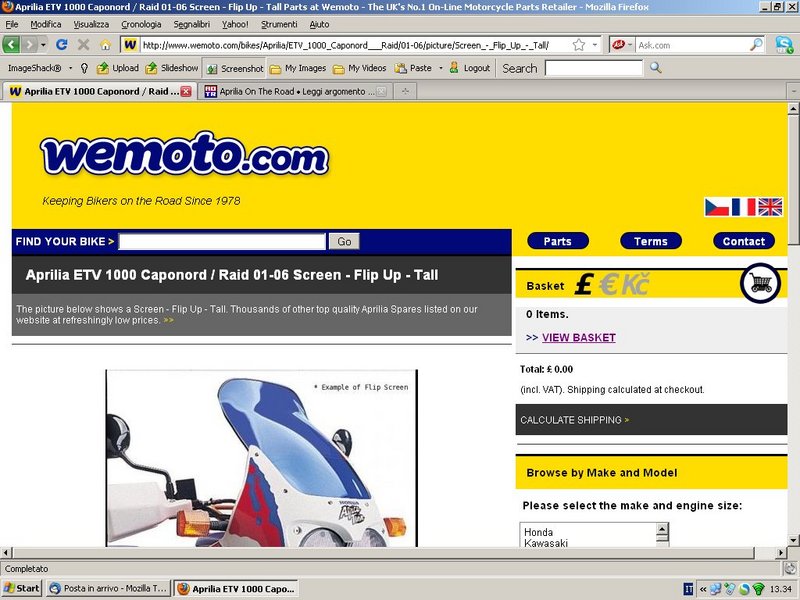Switch site to French flag

coord(743,207)
